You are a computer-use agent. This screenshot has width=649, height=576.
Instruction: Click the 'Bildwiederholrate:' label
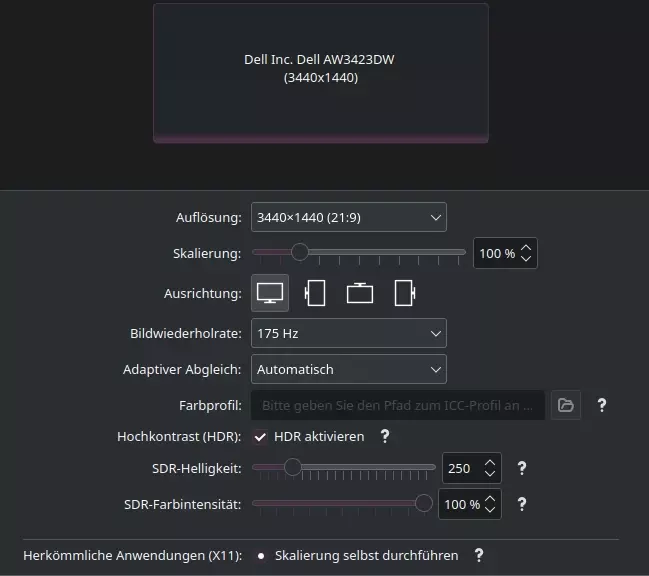(186, 333)
